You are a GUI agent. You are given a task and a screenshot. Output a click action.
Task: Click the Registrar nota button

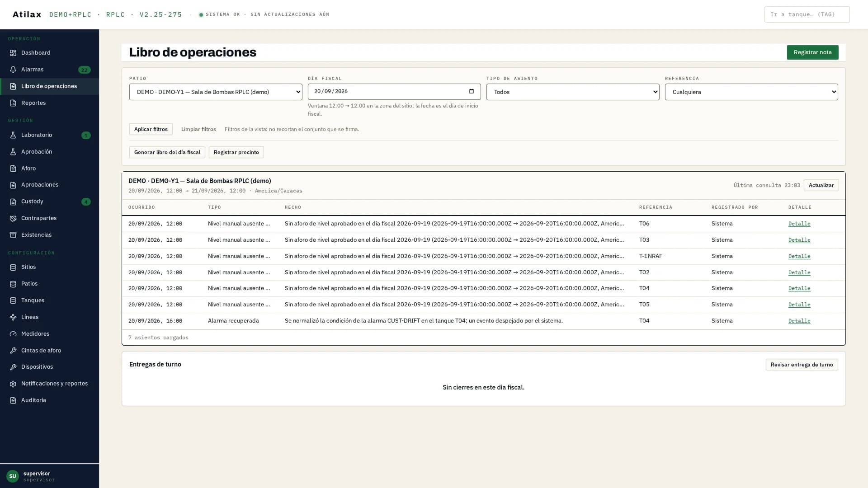pos(812,52)
